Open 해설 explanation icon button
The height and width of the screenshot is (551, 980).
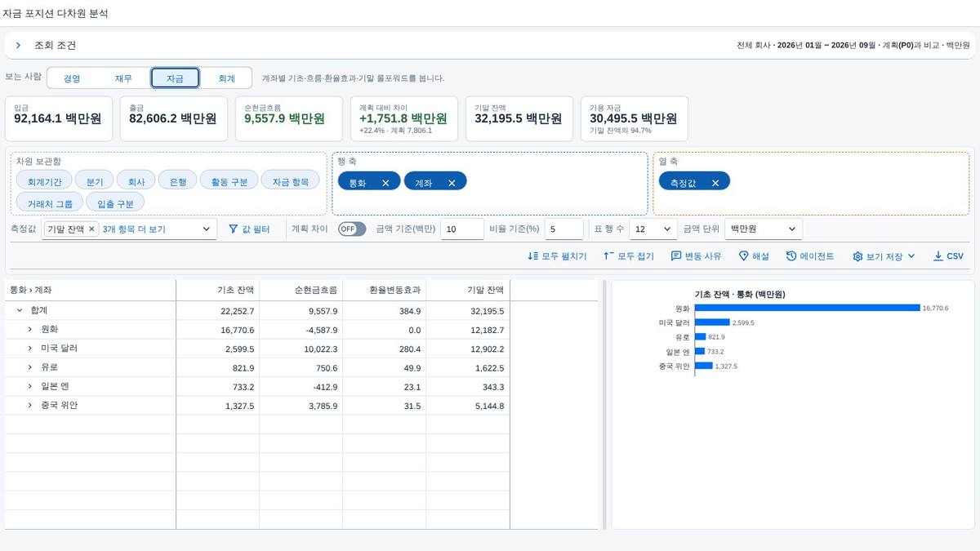pos(754,256)
